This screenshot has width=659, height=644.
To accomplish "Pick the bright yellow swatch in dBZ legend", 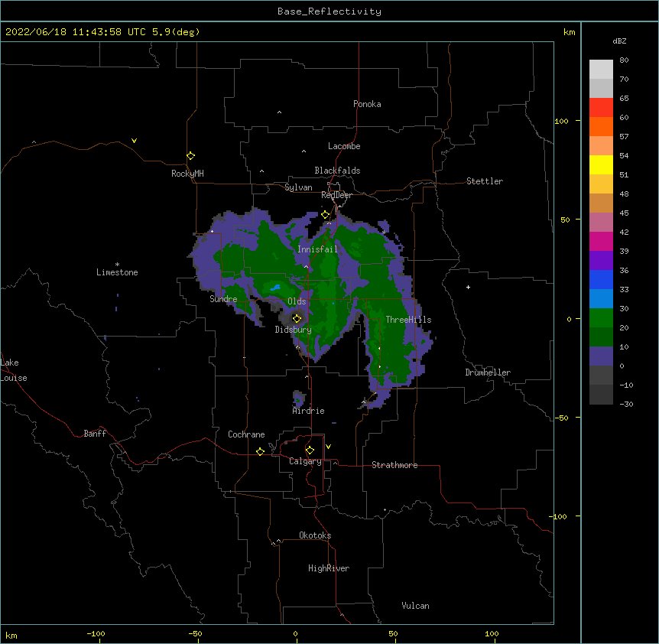I will pos(601,164).
